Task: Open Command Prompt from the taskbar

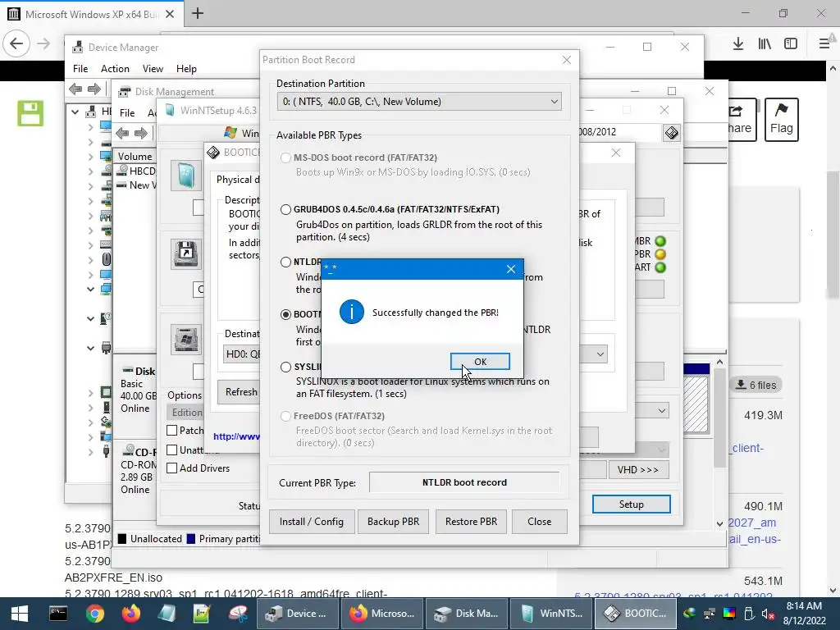Action: (x=58, y=614)
